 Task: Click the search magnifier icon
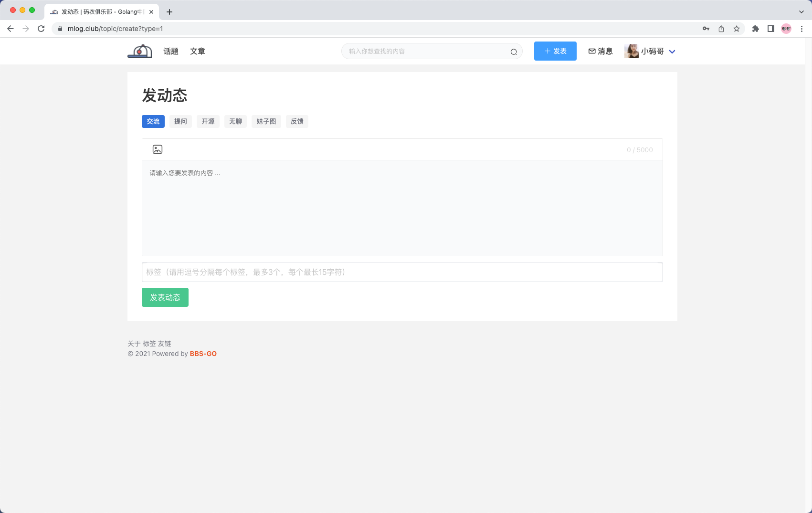513,51
